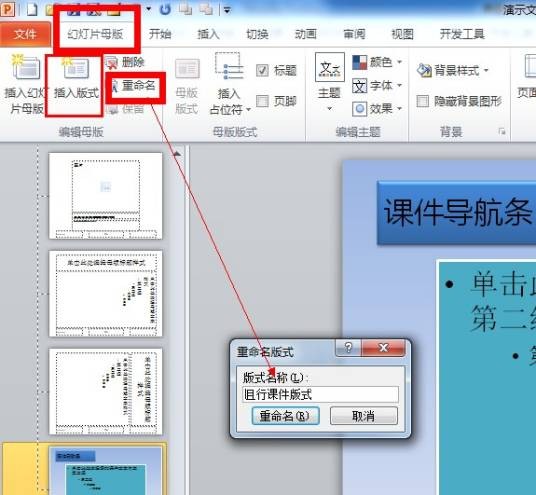Viewport: 536px width, 495px height.
Task: Check Hide Background Graphics (隐藏背景图形)
Action: tap(423, 101)
